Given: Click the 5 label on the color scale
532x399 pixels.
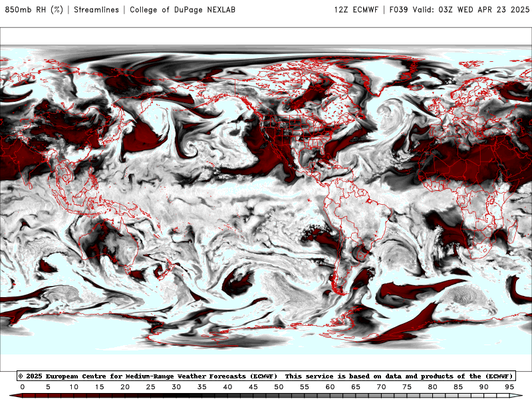Looking at the screenshot, I should pos(48,387).
